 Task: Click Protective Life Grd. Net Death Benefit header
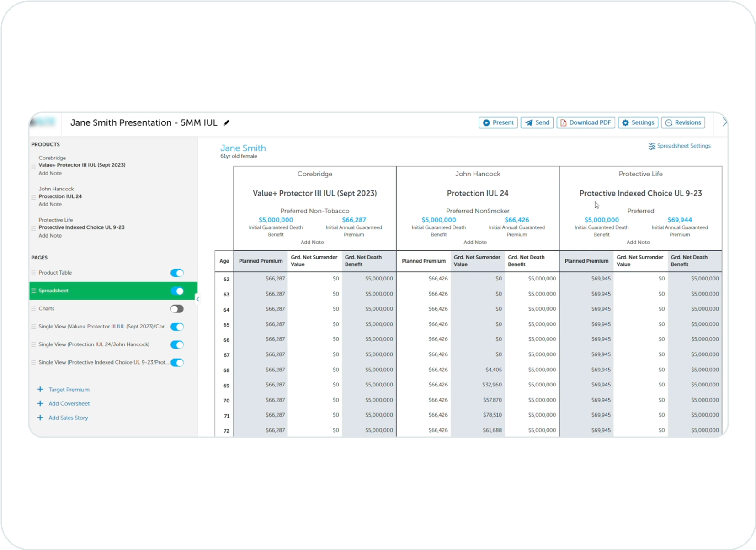click(695, 261)
